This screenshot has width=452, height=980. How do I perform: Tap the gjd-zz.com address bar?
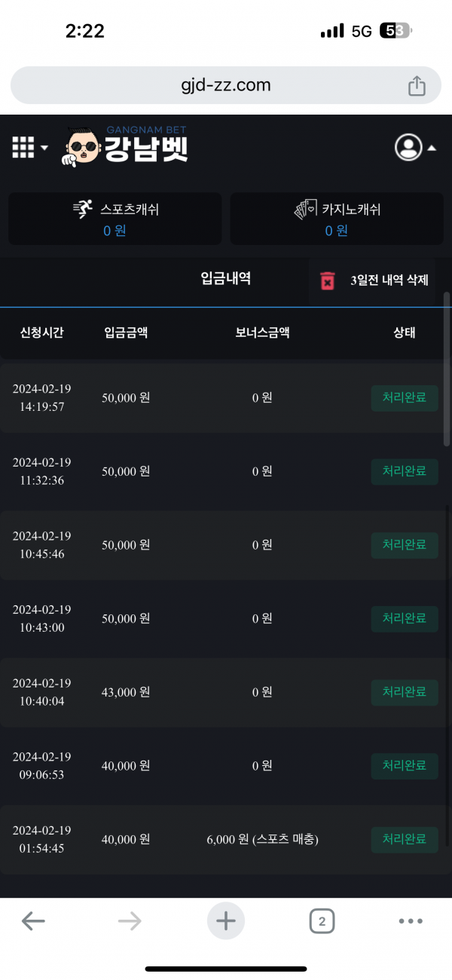226,85
